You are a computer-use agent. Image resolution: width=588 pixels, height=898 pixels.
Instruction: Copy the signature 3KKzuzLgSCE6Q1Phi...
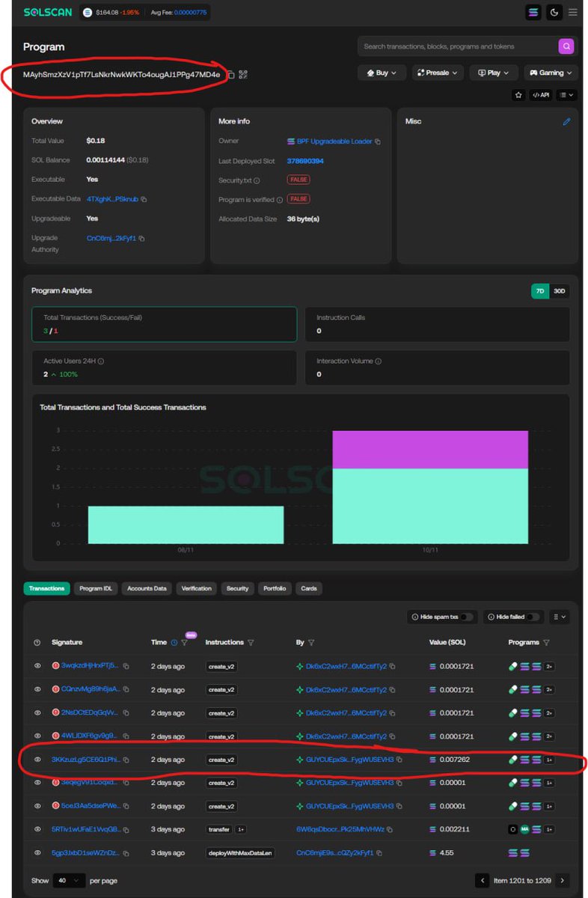click(x=126, y=760)
